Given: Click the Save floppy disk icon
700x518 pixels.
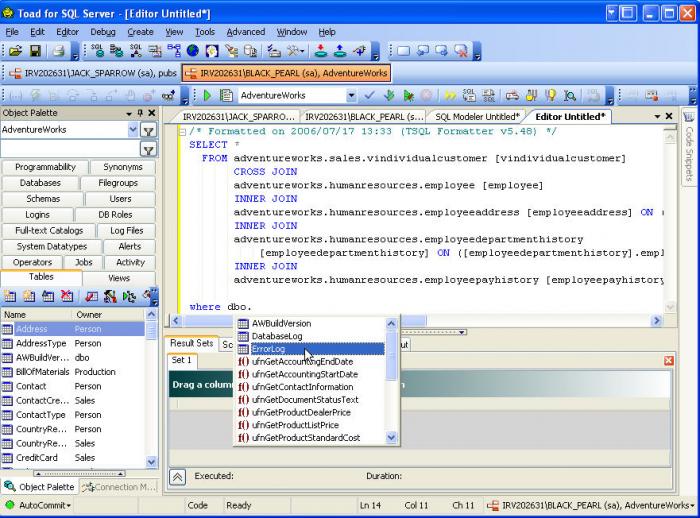Looking at the screenshot, I should tap(35, 51).
